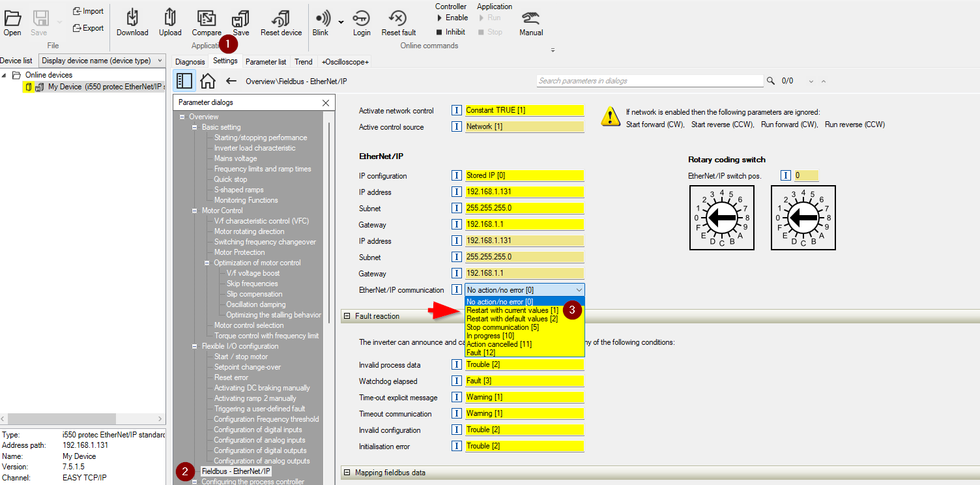Collapse the Fault reaction section

click(347, 316)
